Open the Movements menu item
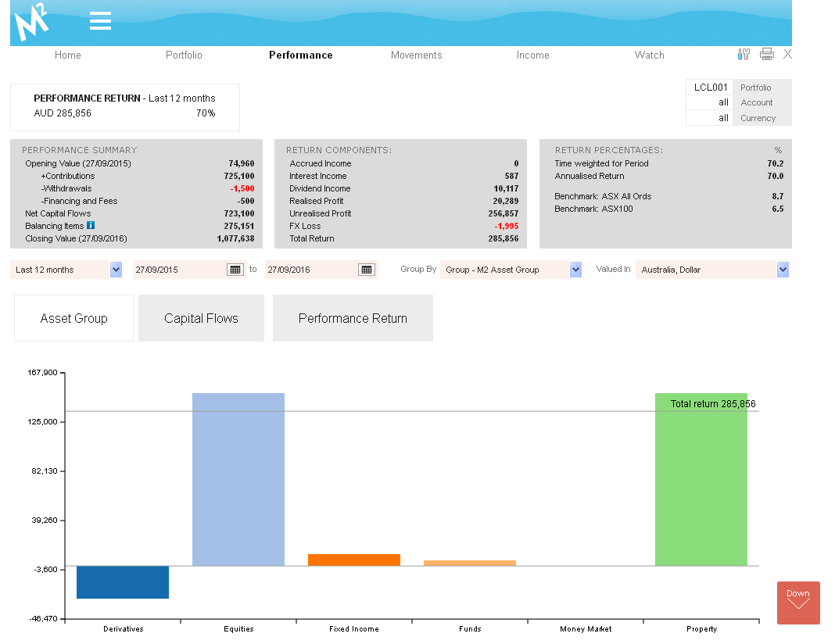 (x=416, y=55)
